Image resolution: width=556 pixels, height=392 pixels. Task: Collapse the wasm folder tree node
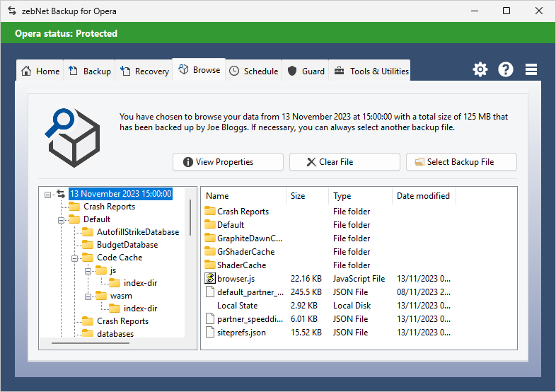pyautogui.click(x=88, y=296)
